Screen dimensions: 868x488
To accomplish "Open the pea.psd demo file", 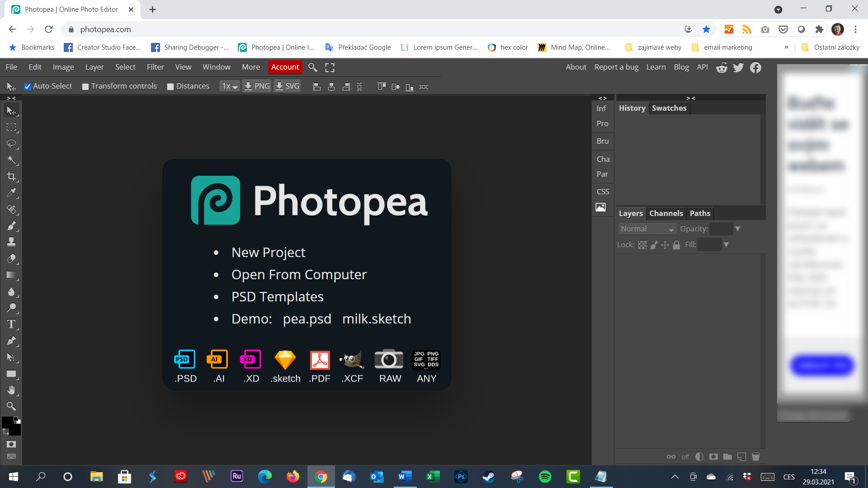I will [307, 319].
